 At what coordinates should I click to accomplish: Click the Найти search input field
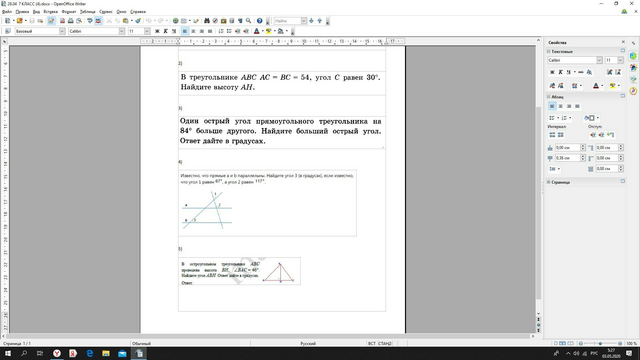pyautogui.click(x=287, y=21)
